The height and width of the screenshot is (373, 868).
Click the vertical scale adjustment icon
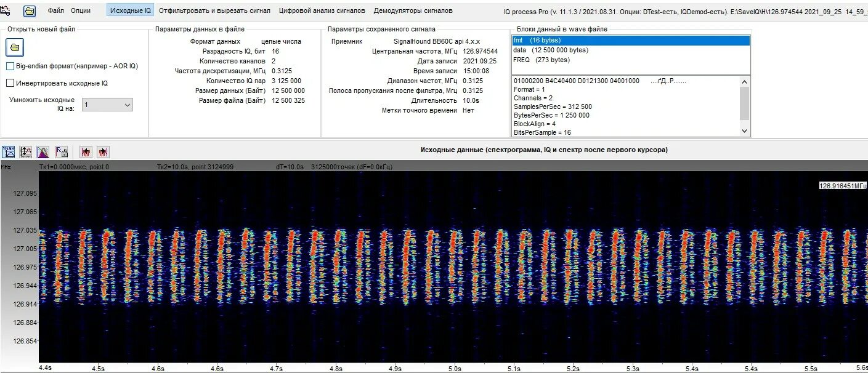(25, 151)
